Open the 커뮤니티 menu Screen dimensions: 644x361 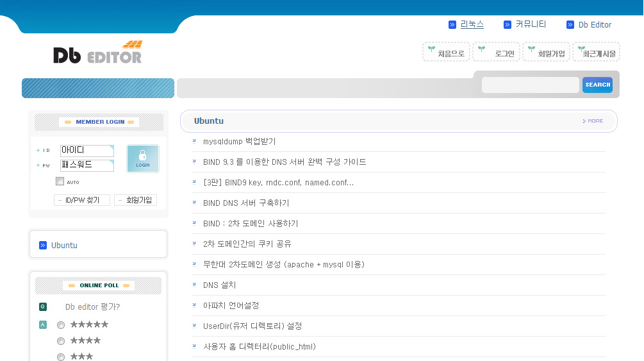click(531, 24)
